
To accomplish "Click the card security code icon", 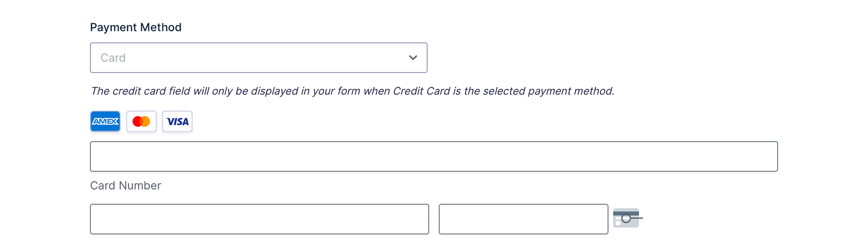I will point(627,218).
